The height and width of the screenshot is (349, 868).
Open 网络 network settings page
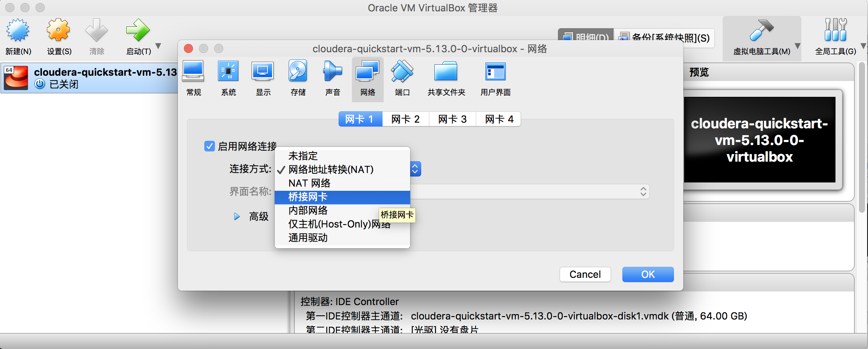[367, 79]
